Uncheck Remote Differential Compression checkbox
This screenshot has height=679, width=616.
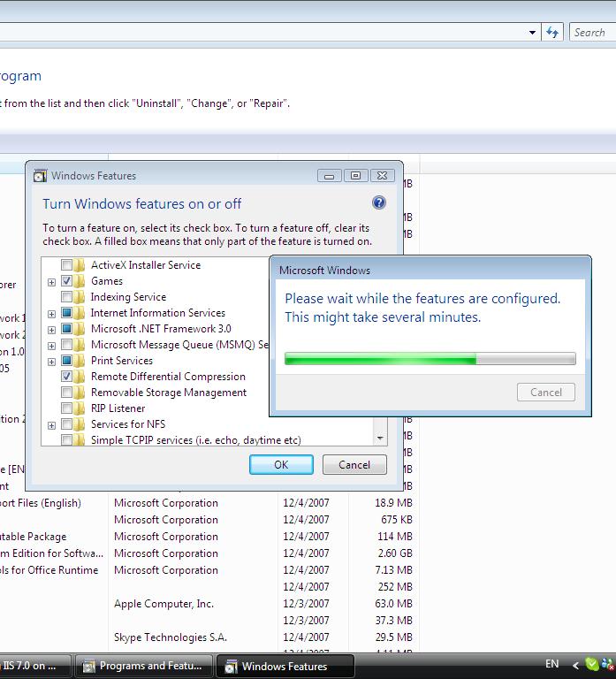(66, 377)
